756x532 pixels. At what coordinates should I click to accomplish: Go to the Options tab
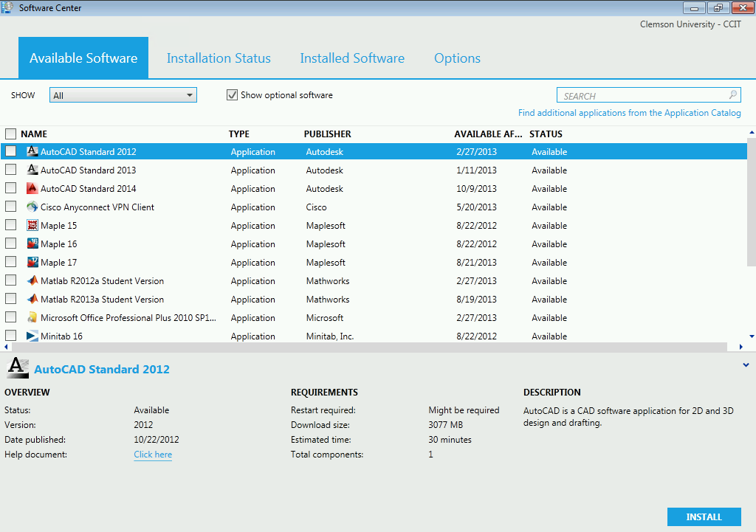[457, 58]
